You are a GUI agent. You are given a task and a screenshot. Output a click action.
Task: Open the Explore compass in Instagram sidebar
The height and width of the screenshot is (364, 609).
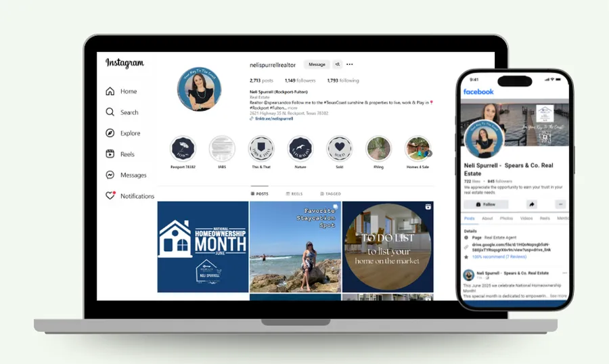(x=110, y=133)
